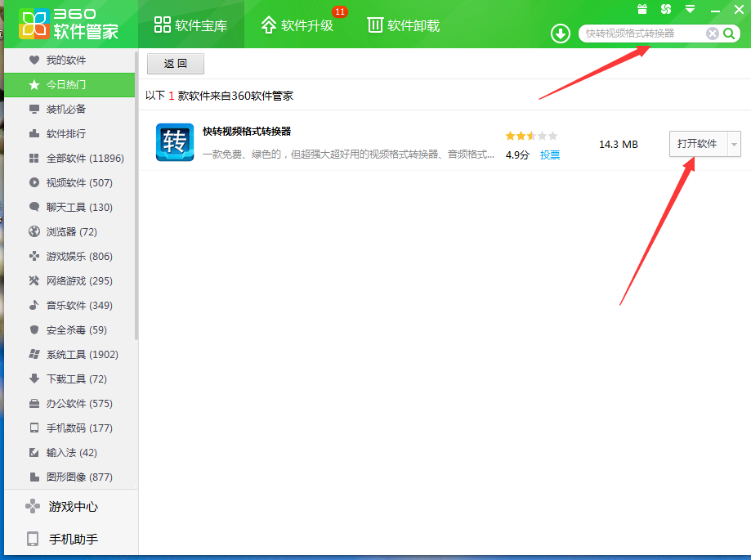This screenshot has height=560, width=751.
Task: Select 输入法 (42) category
Action: (69, 452)
